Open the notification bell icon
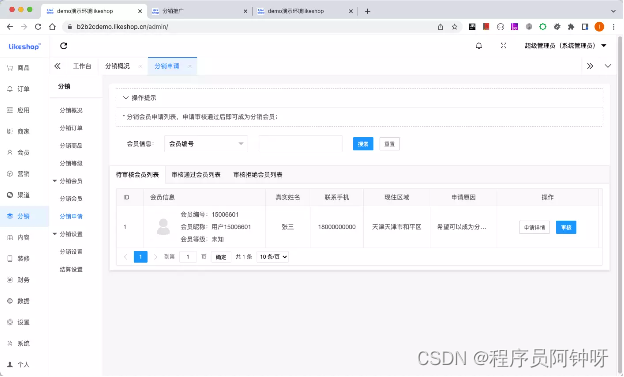This screenshot has width=624, height=377. (x=479, y=46)
